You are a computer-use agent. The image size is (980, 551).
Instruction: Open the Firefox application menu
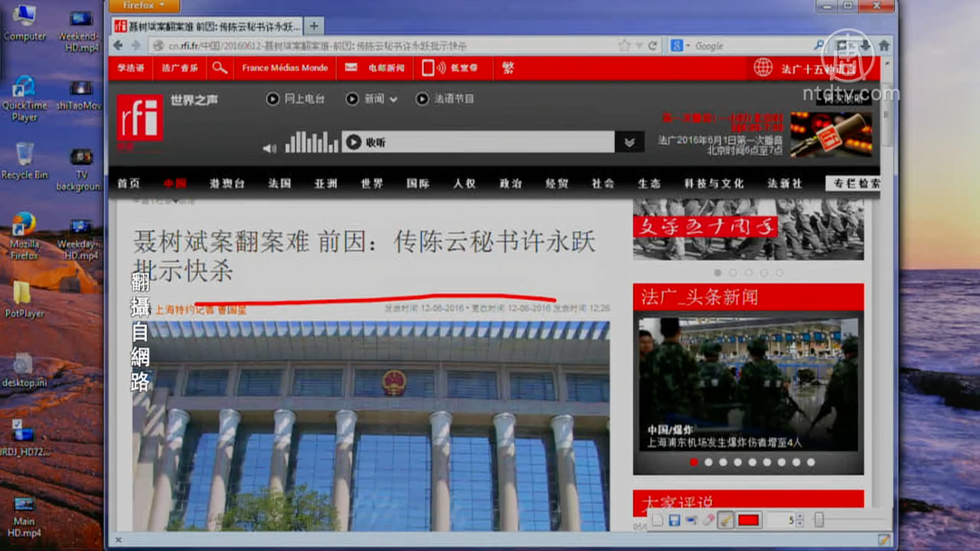click(144, 6)
